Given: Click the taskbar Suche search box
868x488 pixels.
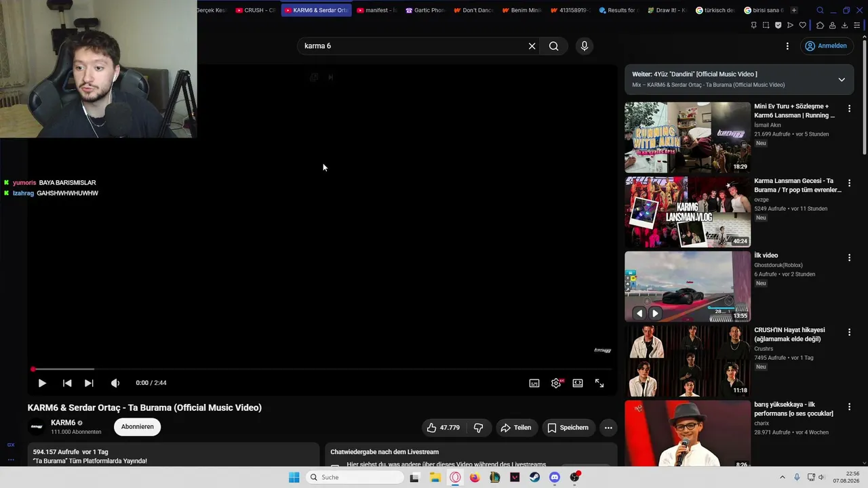Looking at the screenshot, I should (354, 477).
